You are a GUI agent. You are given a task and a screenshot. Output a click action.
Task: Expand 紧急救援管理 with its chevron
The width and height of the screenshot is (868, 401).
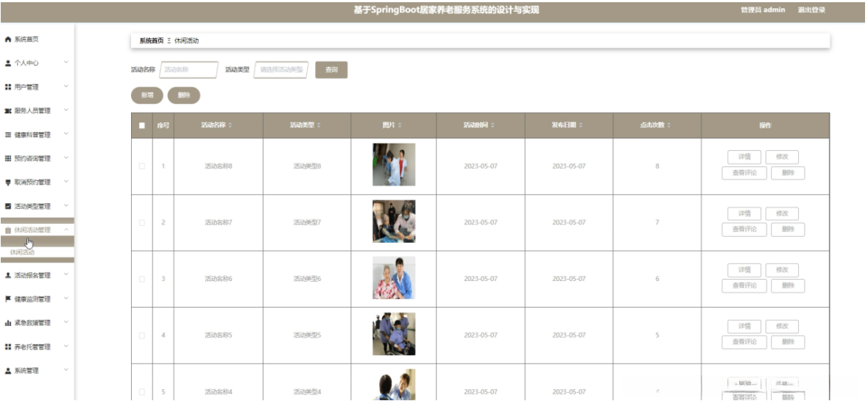[x=66, y=322]
